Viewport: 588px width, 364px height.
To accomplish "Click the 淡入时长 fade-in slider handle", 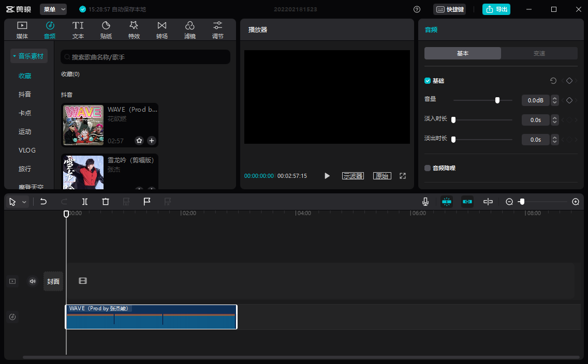I will [x=453, y=120].
